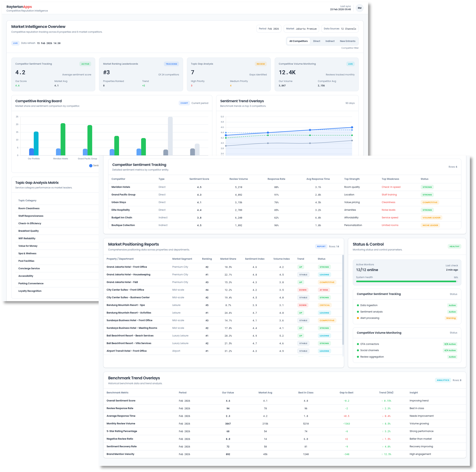
Task: Click the Meridian Hotels competitor row
Action: (x=121, y=187)
